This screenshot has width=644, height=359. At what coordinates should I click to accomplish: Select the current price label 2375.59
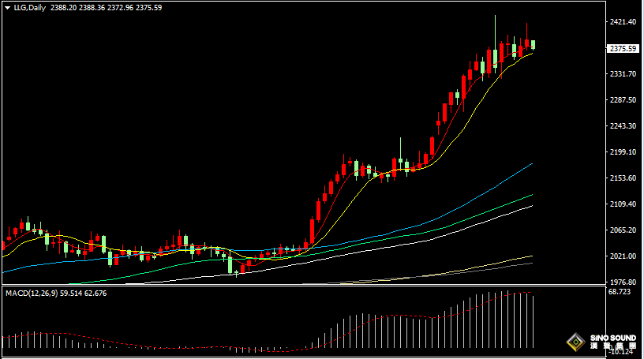pyautogui.click(x=623, y=48)
